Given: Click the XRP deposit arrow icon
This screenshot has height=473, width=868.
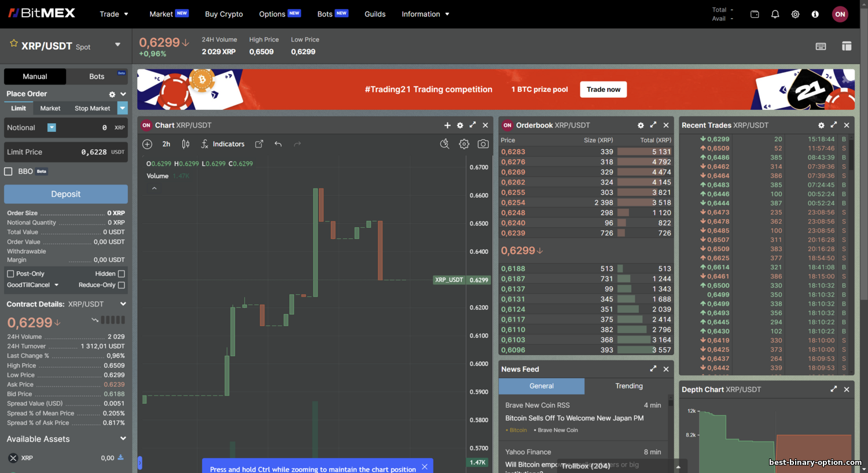Looking at the screenshot, I should (120, 457).
